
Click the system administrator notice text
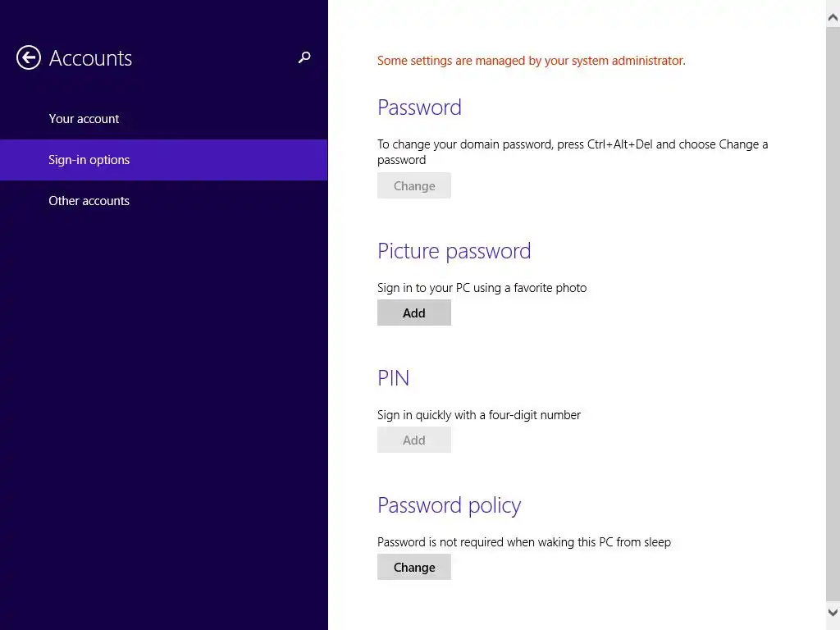[531, 61]
